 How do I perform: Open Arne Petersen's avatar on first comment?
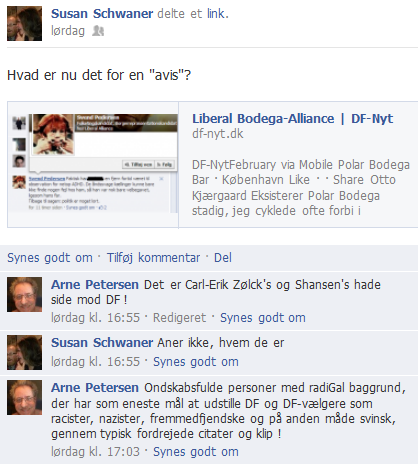coord(24,294)
